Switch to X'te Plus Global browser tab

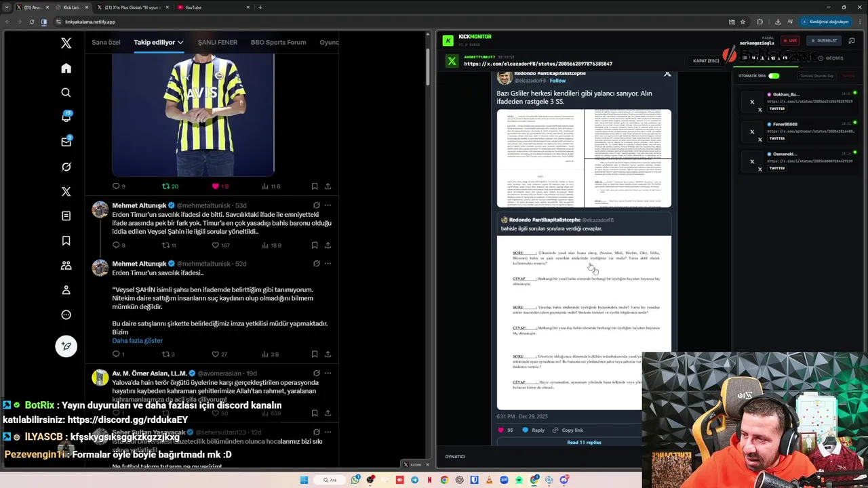pyautogui.click(x=133, y=7)
